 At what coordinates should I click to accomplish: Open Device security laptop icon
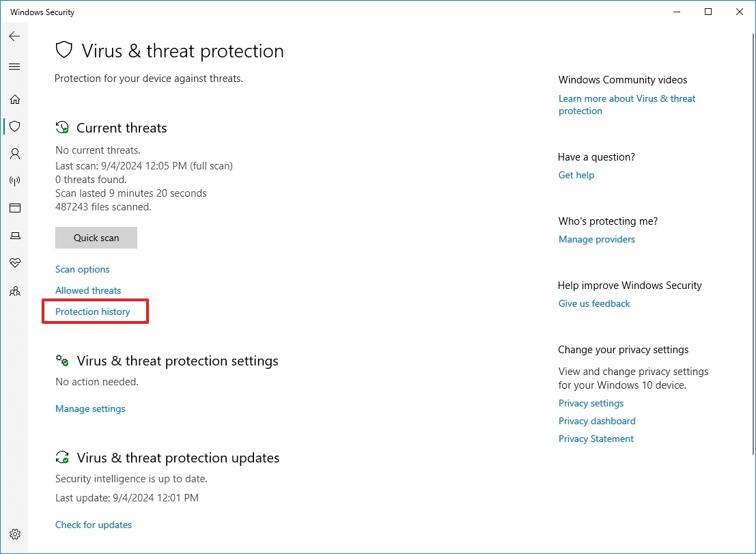pyautogui.click(x=15, y=236)
